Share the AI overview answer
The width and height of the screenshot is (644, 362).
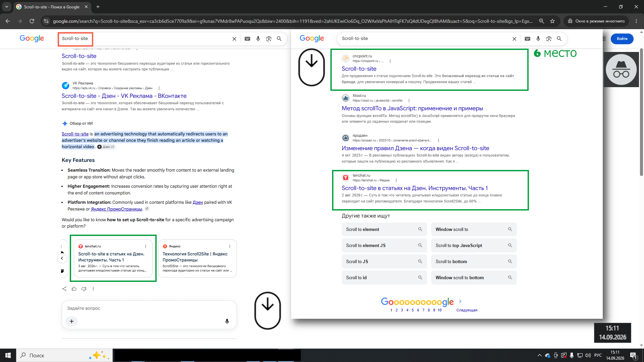coord(64,289)
